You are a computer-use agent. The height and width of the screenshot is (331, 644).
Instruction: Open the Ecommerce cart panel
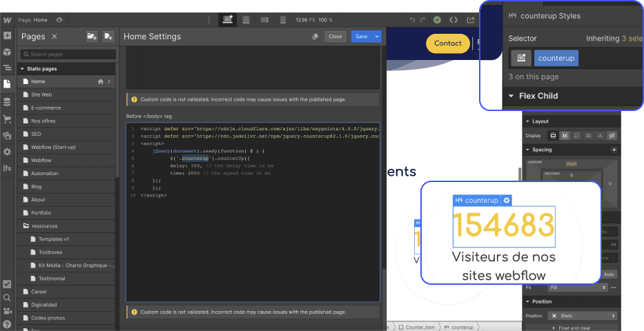pos(8,119)
